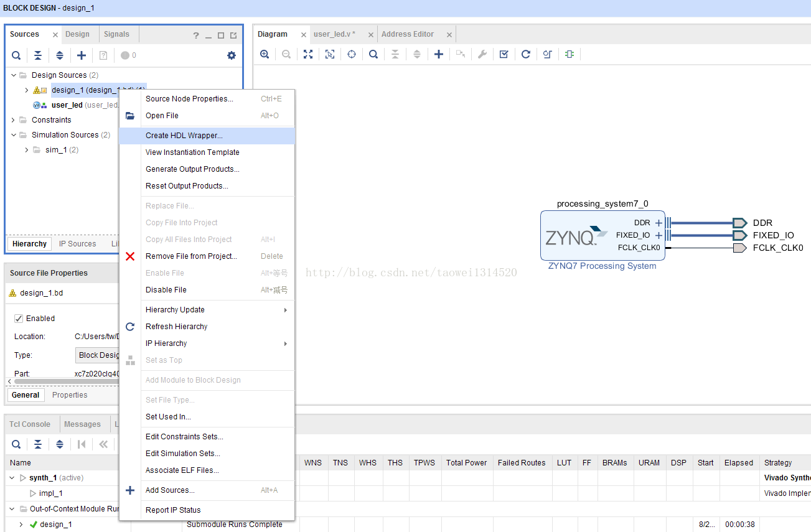Validate design with checkmark icon
Viewport: 811px width, 532px height.
pos(504,54)
